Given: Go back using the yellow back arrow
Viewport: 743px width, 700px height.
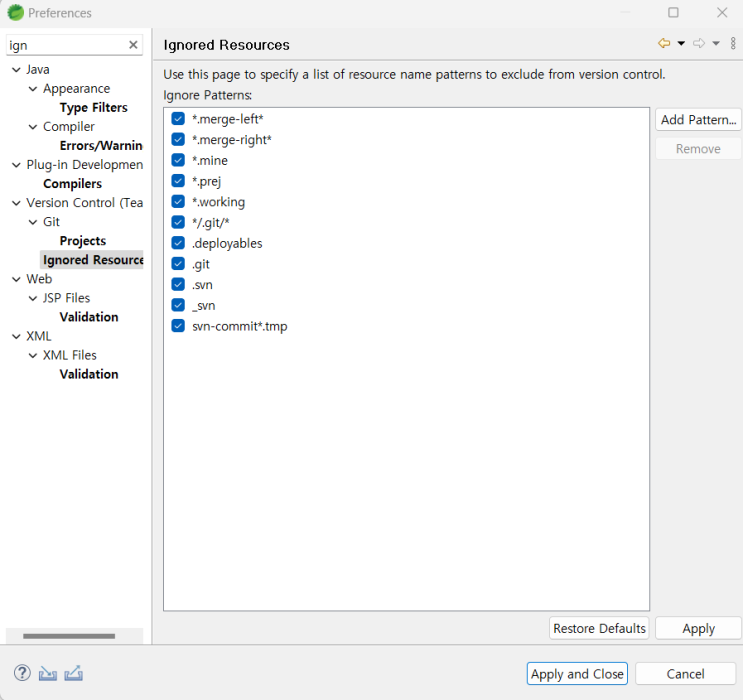Looking at the screenshot, I should (x=664, y=43).
